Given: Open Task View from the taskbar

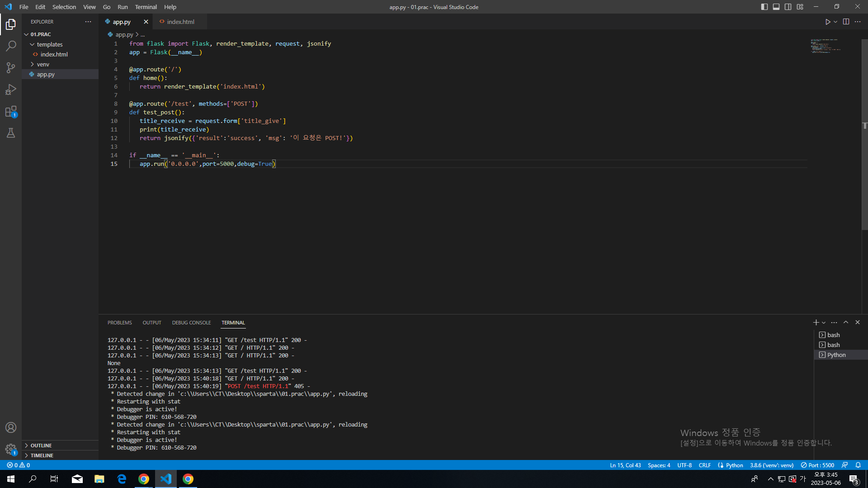Looking at the screenshot, I should pos(54,479).
